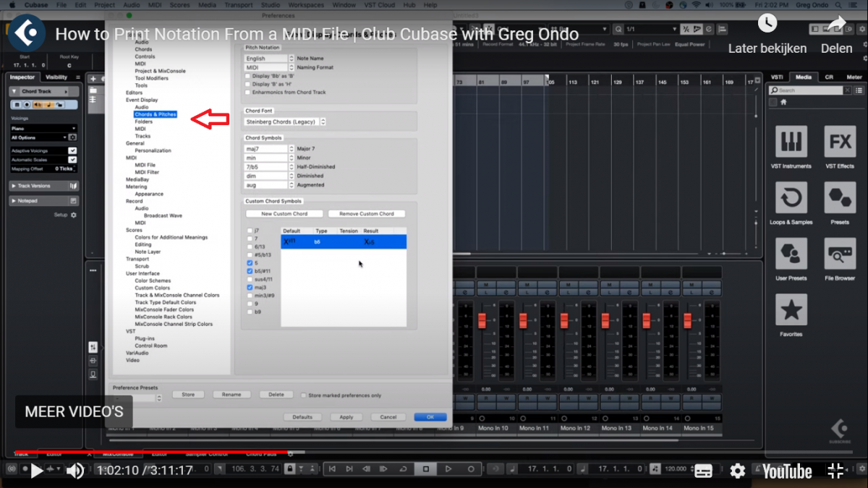This screenshot has height=488, width=868.
Task: Toggle YouTube subtitles button
Action: 702,471
